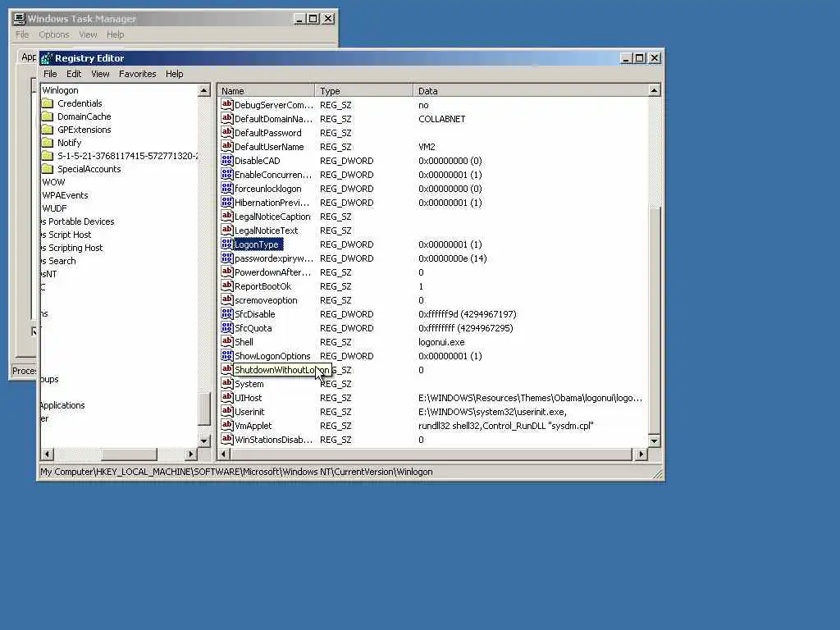Click the WinStationsDisab... string icon
This screenshot has width=840, height=630.
click(x=227, y=439)
